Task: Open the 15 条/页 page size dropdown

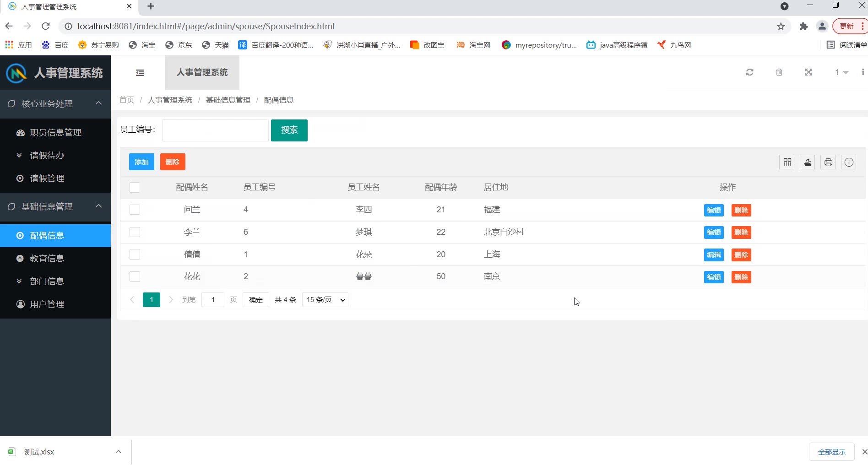Action: point(325,300)
